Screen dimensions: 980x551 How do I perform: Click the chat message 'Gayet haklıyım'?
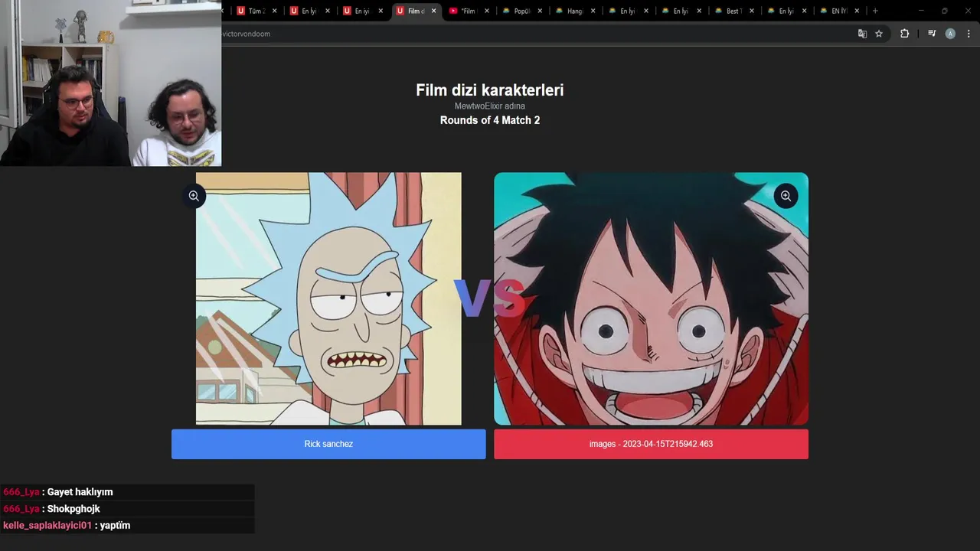[x=80, y=492]
